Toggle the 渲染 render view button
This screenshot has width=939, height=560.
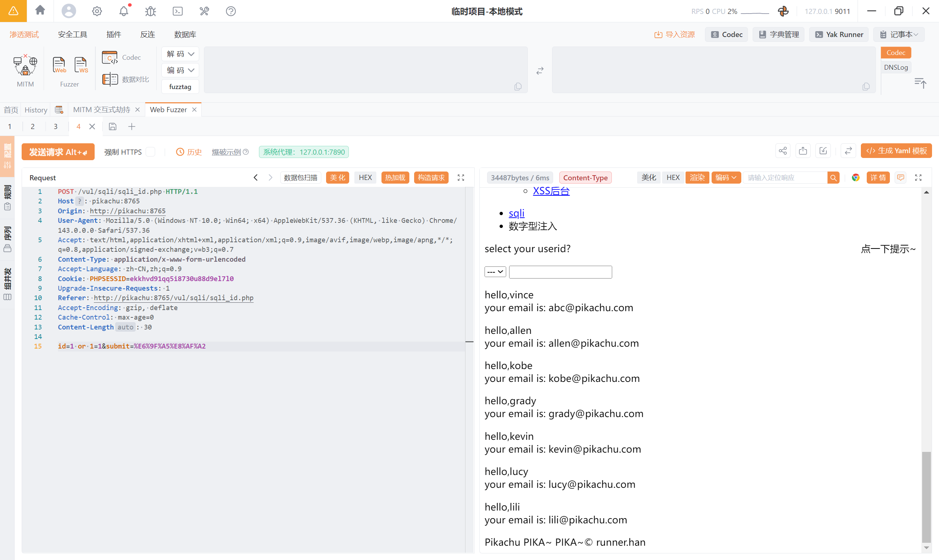pyautogui.click(x=697, y=178)
